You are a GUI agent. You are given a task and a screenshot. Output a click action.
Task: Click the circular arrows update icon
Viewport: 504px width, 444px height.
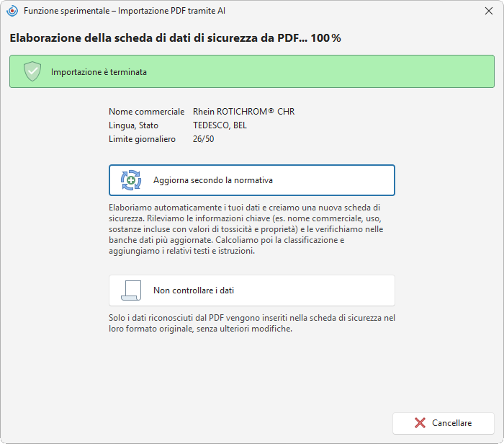(131, 180)
